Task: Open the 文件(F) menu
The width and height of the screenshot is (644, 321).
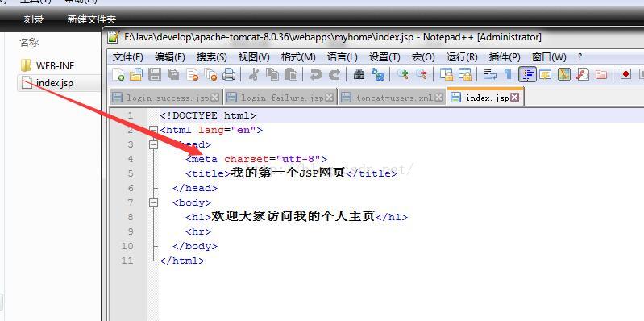Action: 128,57
